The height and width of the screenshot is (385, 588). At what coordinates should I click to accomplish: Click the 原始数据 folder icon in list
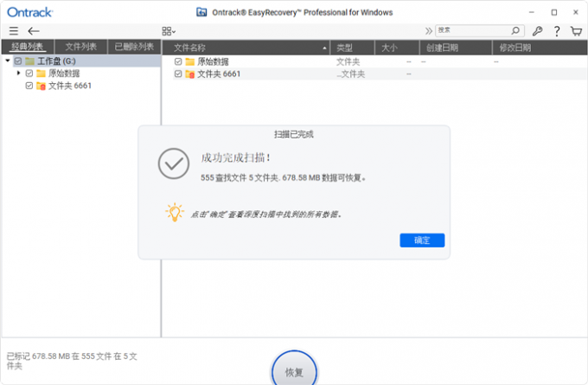(190, 61)
